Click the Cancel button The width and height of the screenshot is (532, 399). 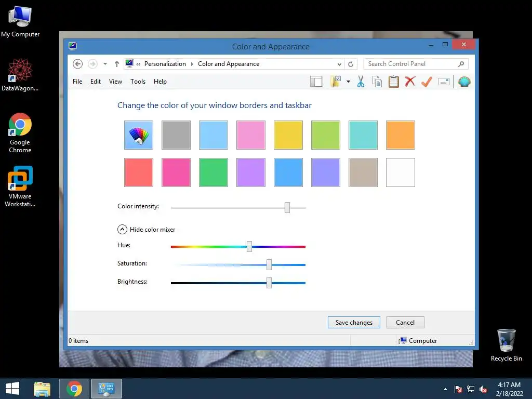pyautogui.click(x=405, y=322)
